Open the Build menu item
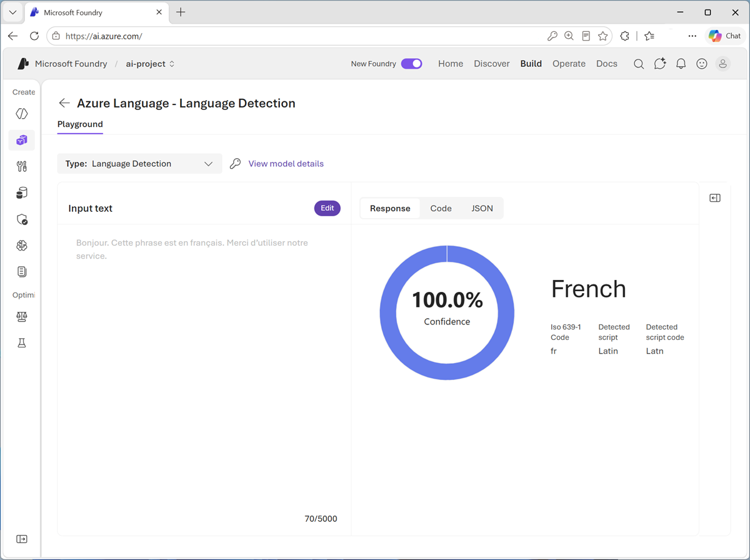The height and width of the screenshot is (560, 750). tap(531, 64)
